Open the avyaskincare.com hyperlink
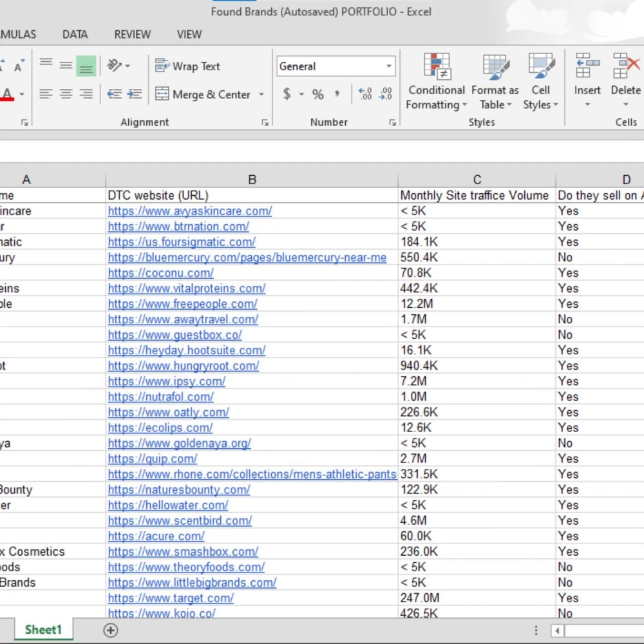The height and width of the screenshot is (644, 644). click(189, 211)
